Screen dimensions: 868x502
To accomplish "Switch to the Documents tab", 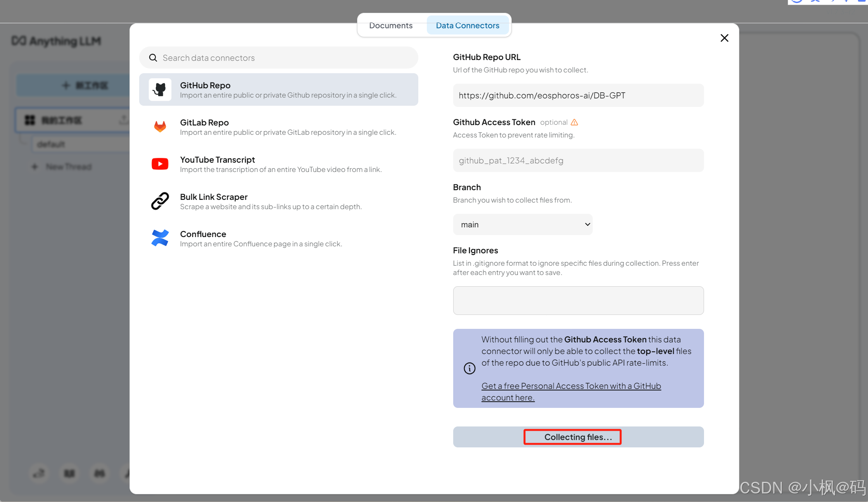I will [391, 26].
